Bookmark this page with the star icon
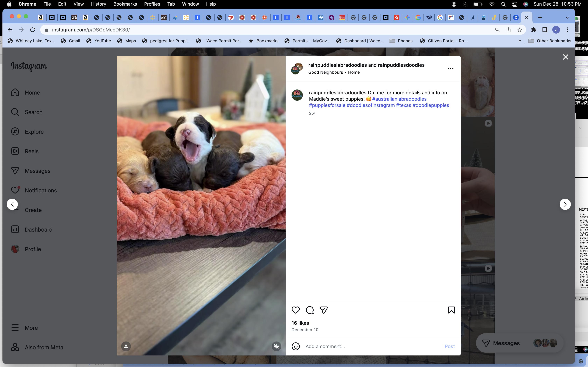 (519, 30)
